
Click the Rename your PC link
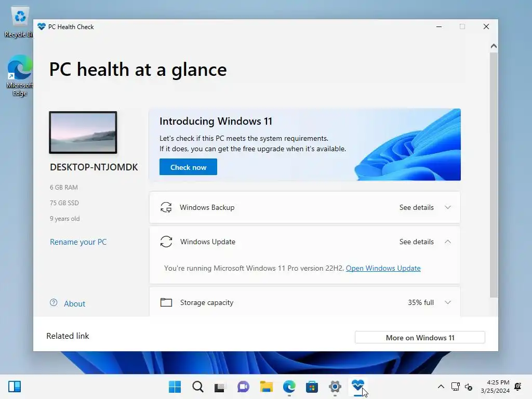78,242
